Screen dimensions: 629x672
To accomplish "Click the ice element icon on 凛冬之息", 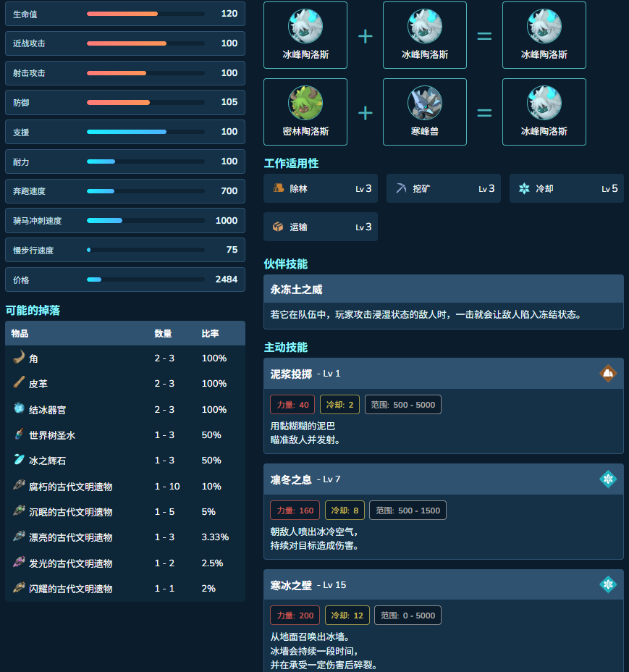I will (x=608, y=479).
